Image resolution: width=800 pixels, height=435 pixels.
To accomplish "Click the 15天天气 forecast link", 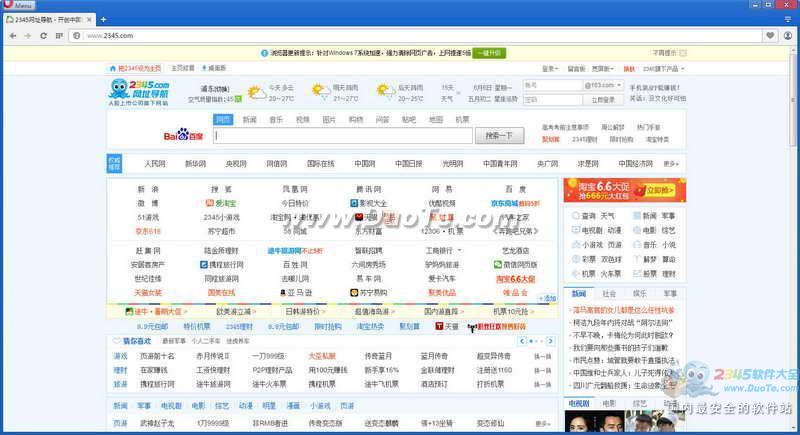I will point(446,93).
